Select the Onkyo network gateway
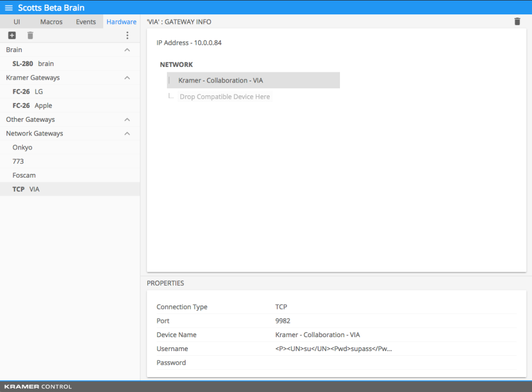532x392 pixels. tap(70, 147)
